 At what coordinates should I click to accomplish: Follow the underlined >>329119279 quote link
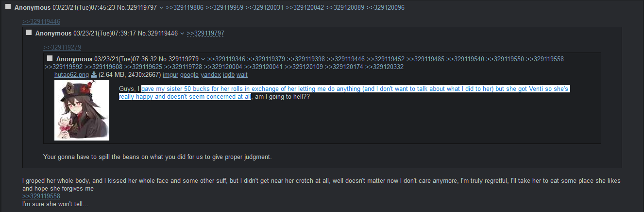pyautogui.click(x=62, y=47)
